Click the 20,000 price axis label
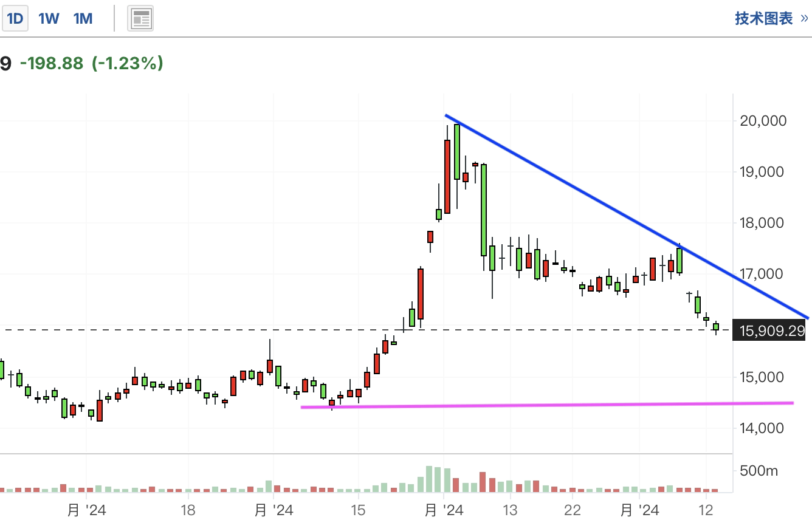 point(763,121)
